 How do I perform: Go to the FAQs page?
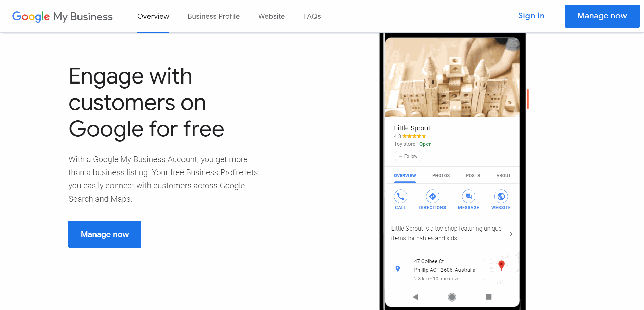[312, 16]
